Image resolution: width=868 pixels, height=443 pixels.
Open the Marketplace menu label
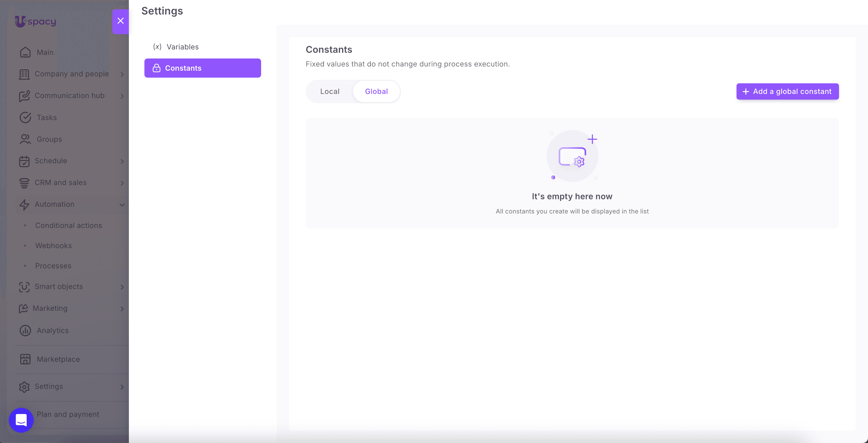[58, 359]
